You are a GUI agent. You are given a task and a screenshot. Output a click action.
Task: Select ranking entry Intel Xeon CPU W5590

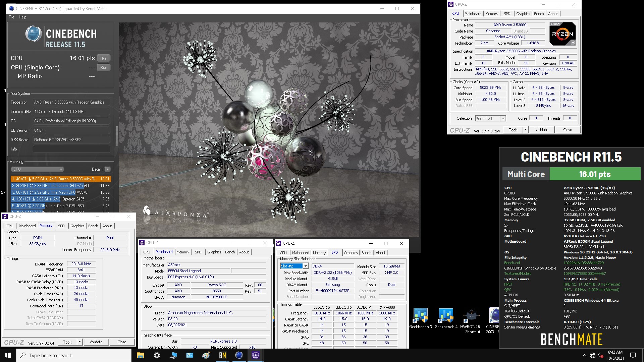pyautogui.click(x=61, y=186)
